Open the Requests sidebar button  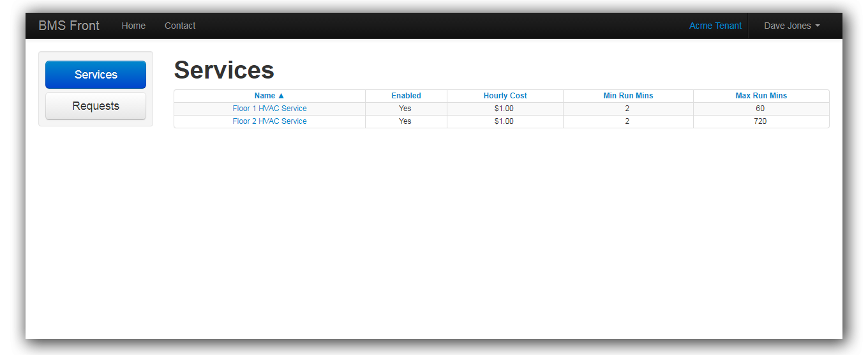(x=96, y=106)
